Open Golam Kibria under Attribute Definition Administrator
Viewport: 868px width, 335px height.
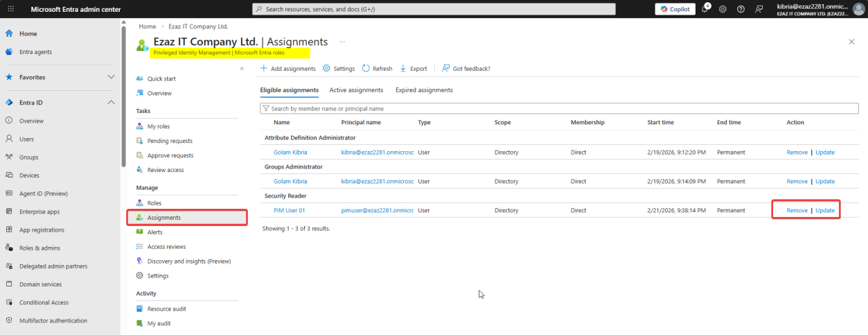click(290, 152)
